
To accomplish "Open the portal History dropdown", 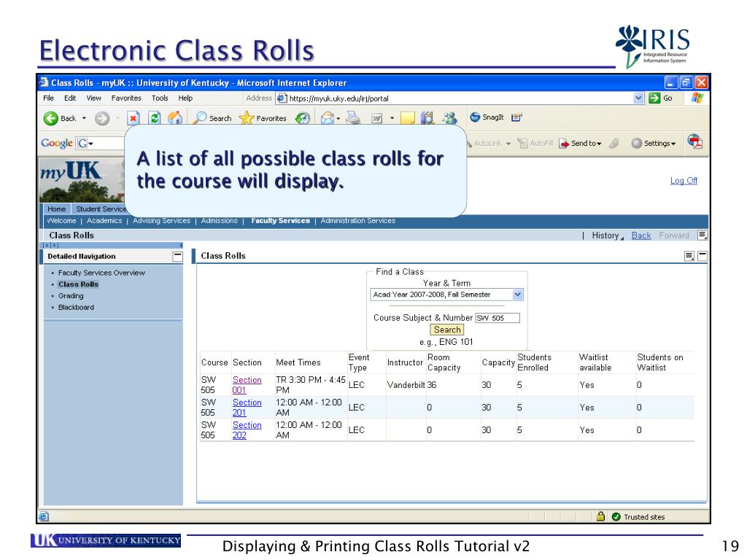I will point(608,236).
